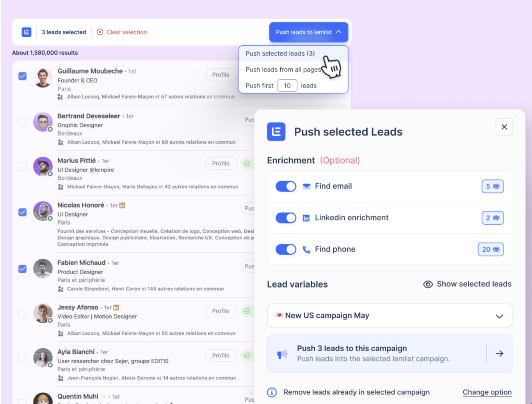Viewport: 532px width, 404px height.
Task: Click the LinkedIn icon beside Linkedin enrichment
Action: 306,218
